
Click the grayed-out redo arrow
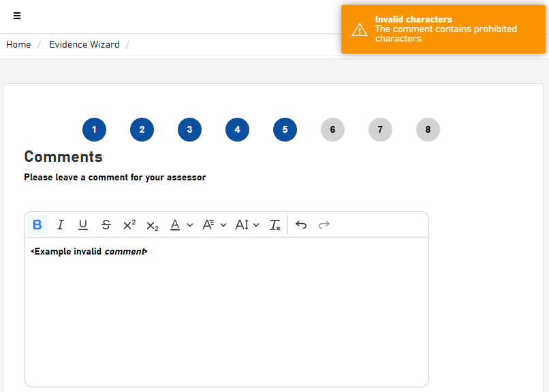tap(324, 225)
